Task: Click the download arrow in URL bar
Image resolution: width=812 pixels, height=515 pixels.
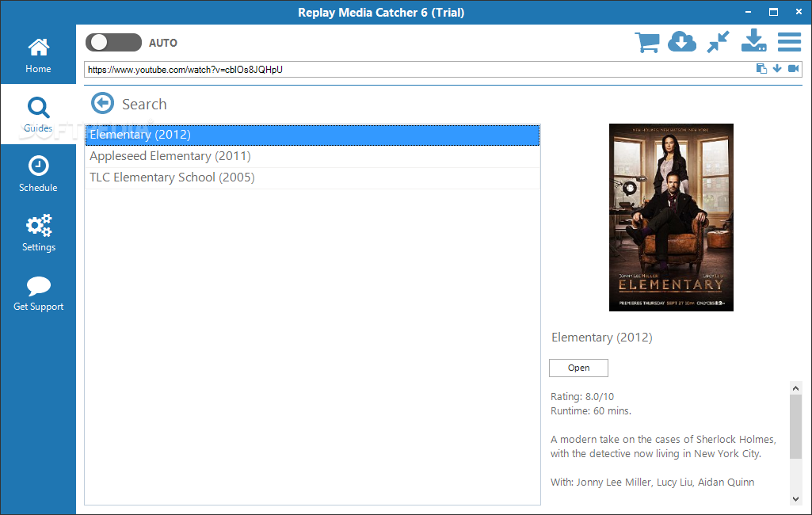Action: (x=777, y=68)
